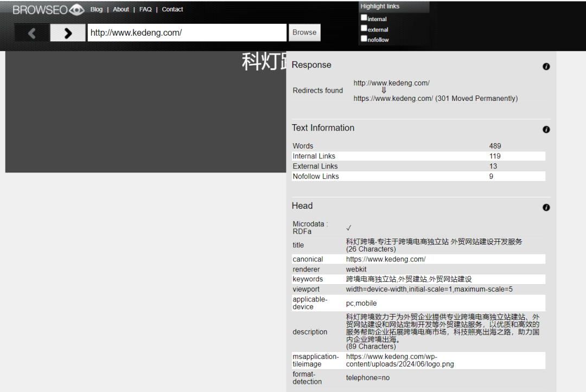Open the Blog menu item

tap(97, 9)
